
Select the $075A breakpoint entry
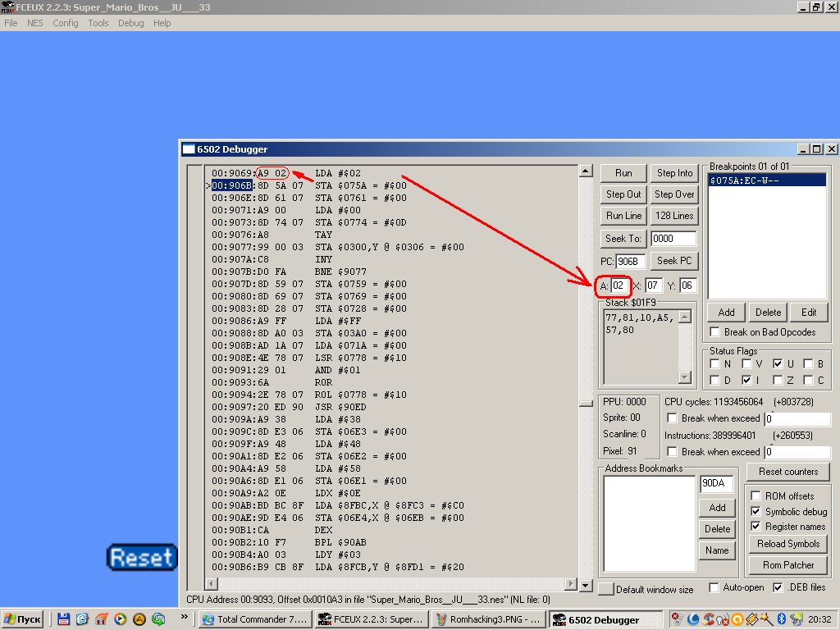coord(767,180)
